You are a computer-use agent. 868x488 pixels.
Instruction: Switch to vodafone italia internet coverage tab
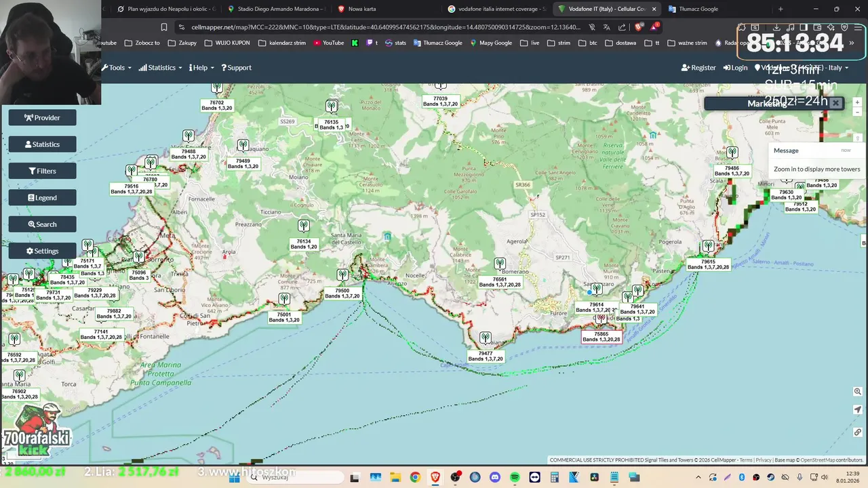497,9
